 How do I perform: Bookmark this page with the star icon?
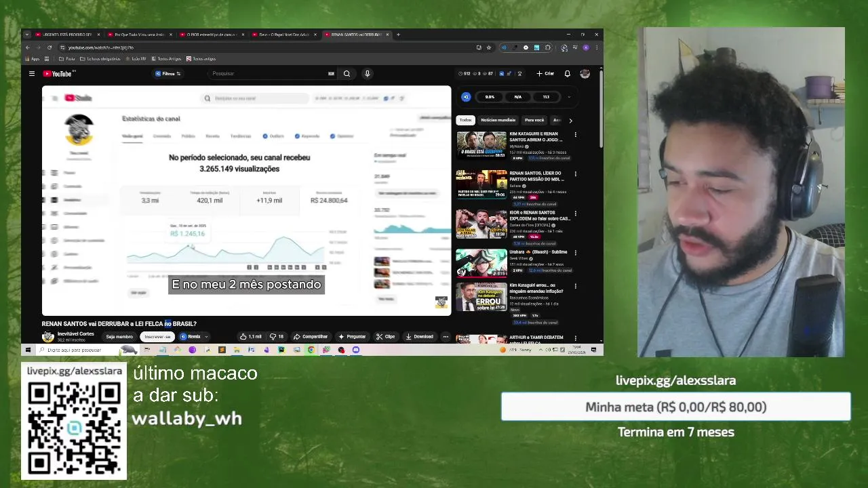coord(489,47)
